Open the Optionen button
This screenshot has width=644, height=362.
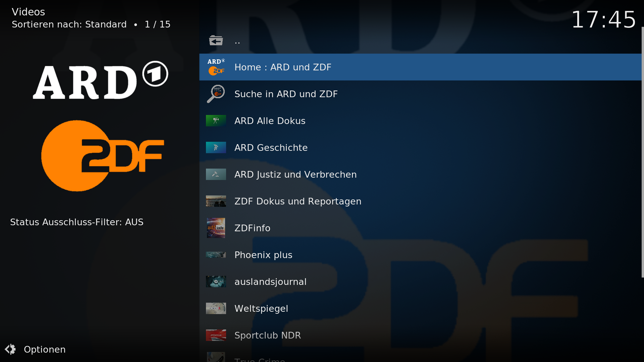[x=35, y=349]
